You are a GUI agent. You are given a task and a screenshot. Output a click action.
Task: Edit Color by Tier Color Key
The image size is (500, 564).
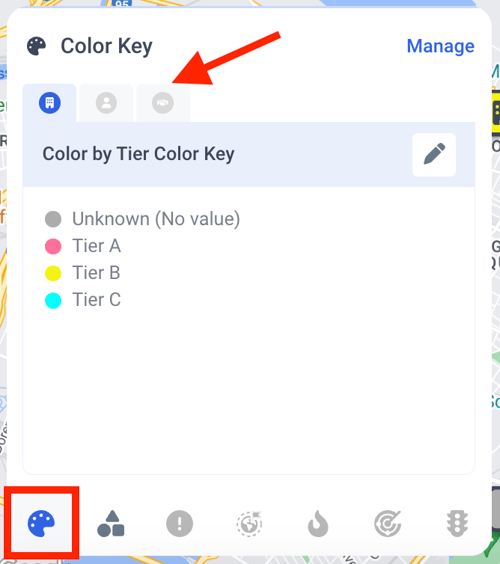(434, 155)
